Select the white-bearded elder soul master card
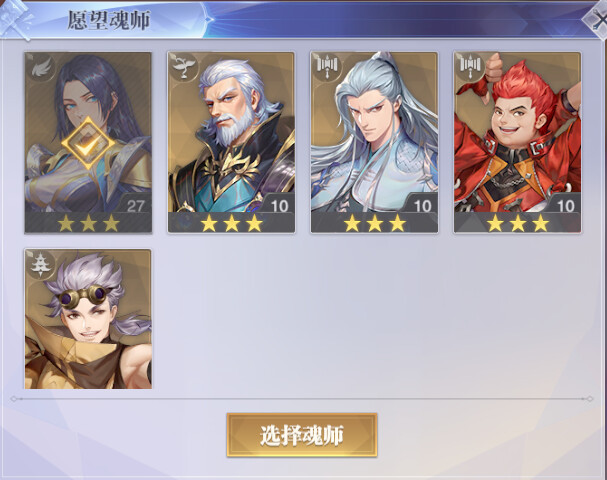The height and width of the screenshot is (480, 607). (231, 142)
